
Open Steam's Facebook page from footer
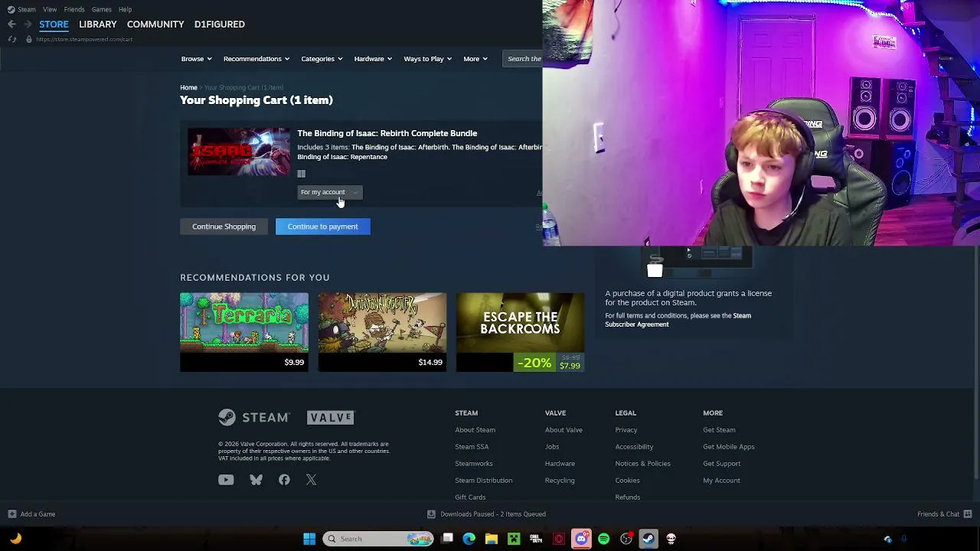pyautogui.click(x=284, y=480)
